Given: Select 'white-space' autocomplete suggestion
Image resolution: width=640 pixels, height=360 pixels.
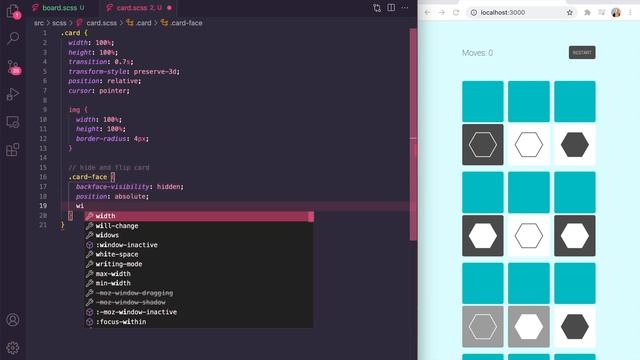Looking at the screenshot, I should (x=199, y=254).
